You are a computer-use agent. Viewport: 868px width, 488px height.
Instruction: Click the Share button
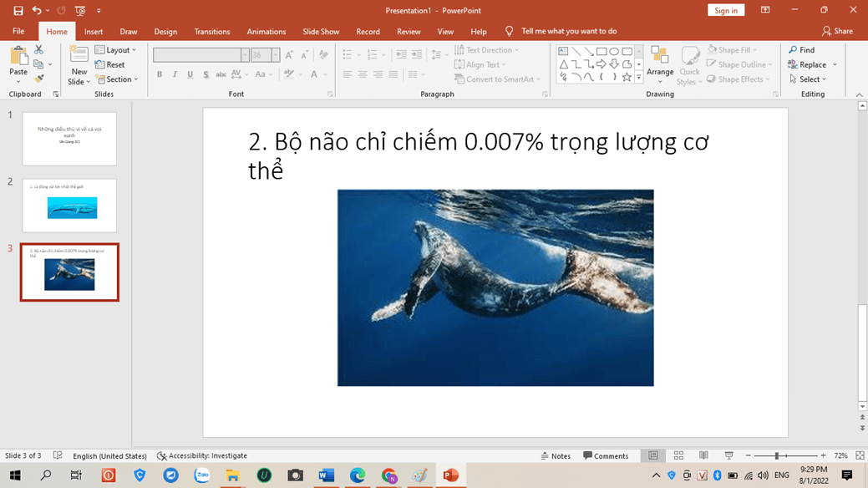pyautogui.click(x=837, y=31)
